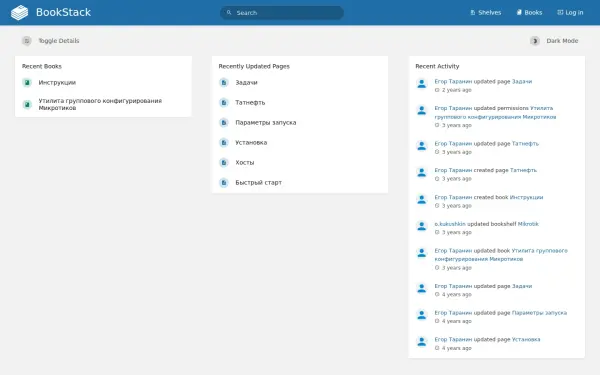Screen dimensions: 600x375
Task: Open Утилита группового link in updated permissions activity
Action: (x=495, y=112)
